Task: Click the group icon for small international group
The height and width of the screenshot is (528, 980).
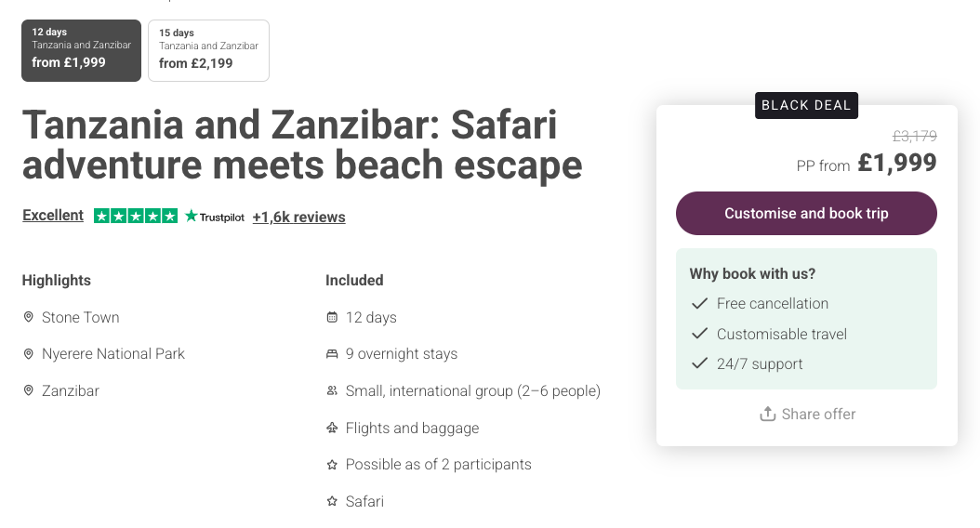Action: pyautogui.click(x=332, y=391)
